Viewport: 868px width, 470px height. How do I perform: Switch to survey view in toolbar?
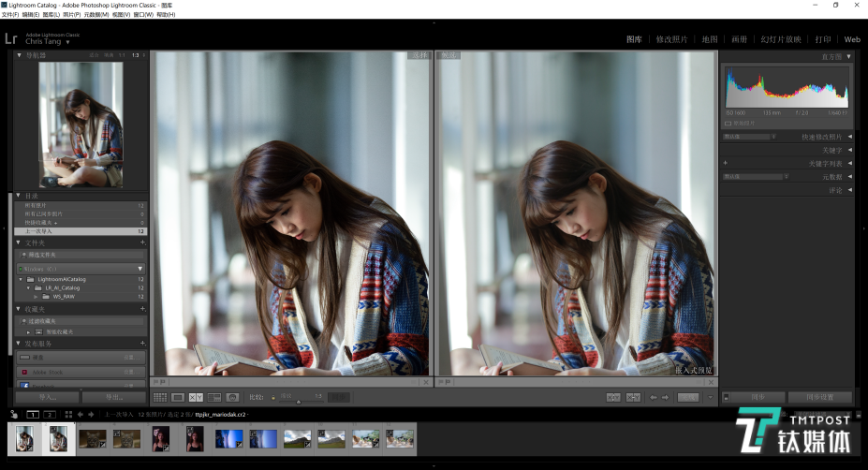click(x=214, y=398)
